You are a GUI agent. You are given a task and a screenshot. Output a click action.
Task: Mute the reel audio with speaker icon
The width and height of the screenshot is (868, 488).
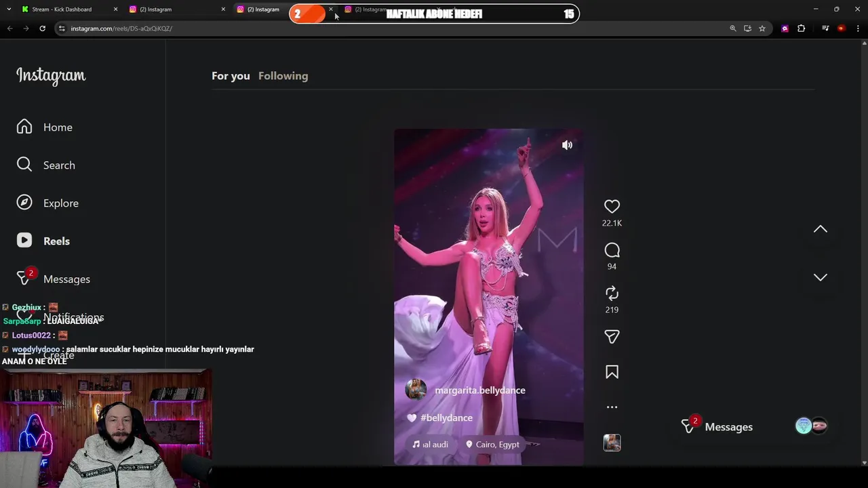(x=567, y=145)
